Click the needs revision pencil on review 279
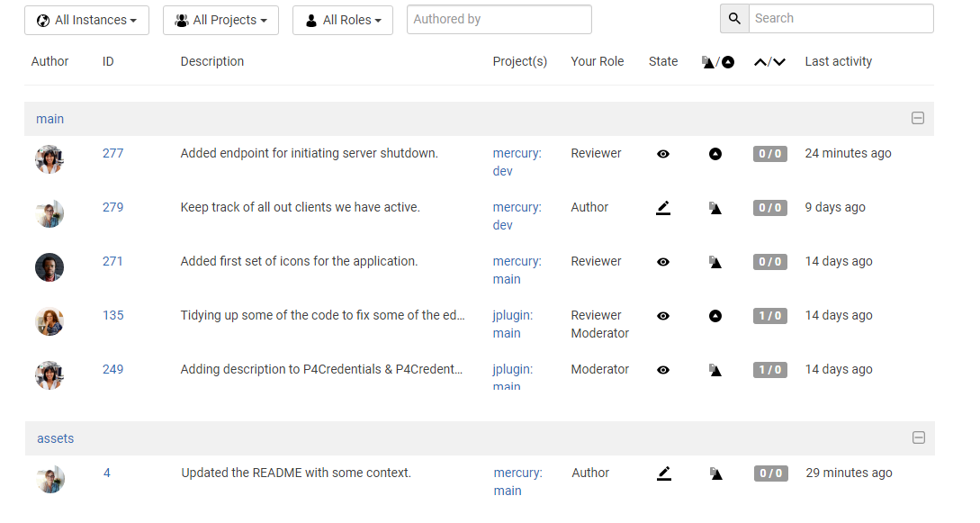 [663, 207]
